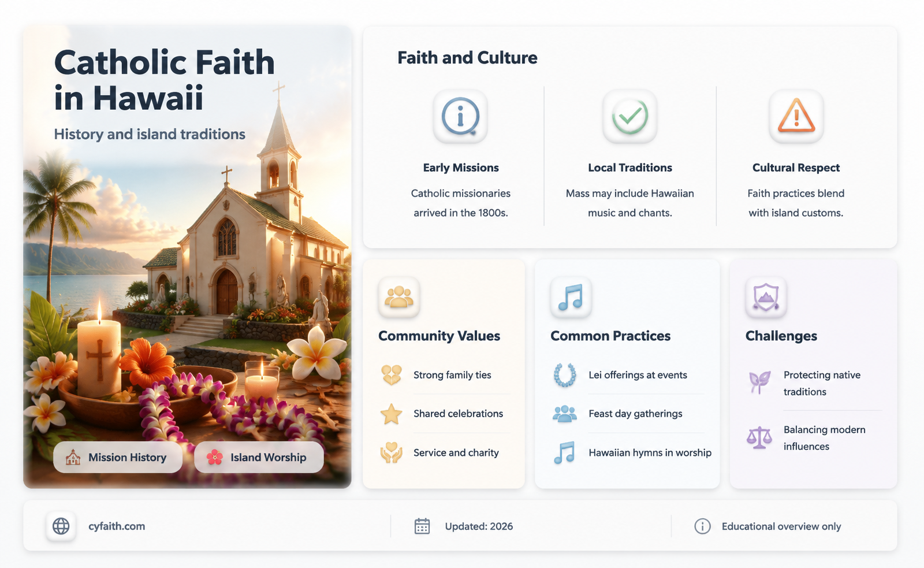Click the hibiscus icon in Island Worship button
924x568 pixels.
tap(215, 458)
